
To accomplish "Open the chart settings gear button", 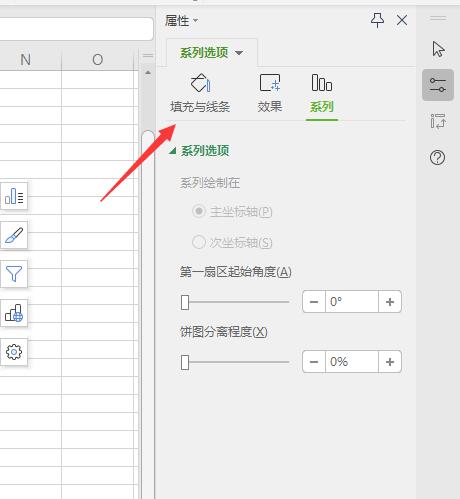I will (x=14, y=352).
